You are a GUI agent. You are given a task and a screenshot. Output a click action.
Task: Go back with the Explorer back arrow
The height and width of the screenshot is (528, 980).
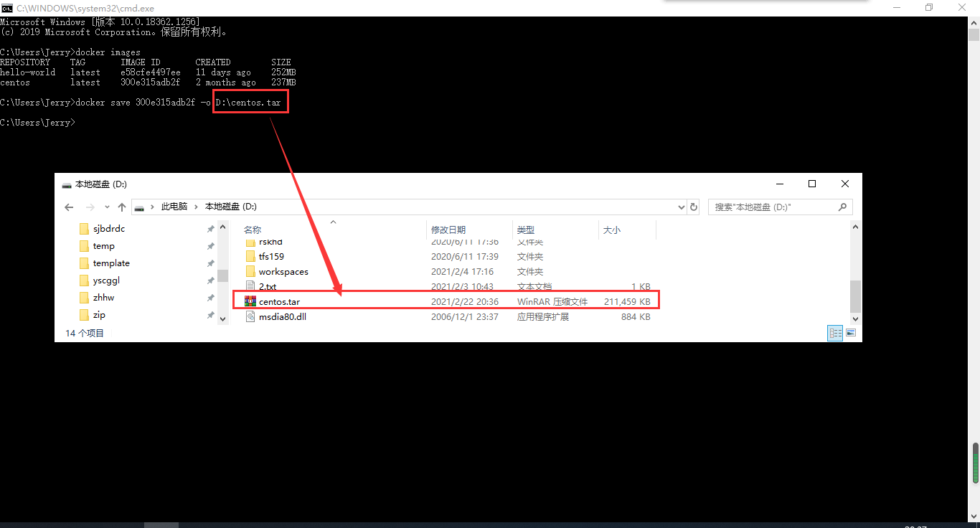[69, 207]
